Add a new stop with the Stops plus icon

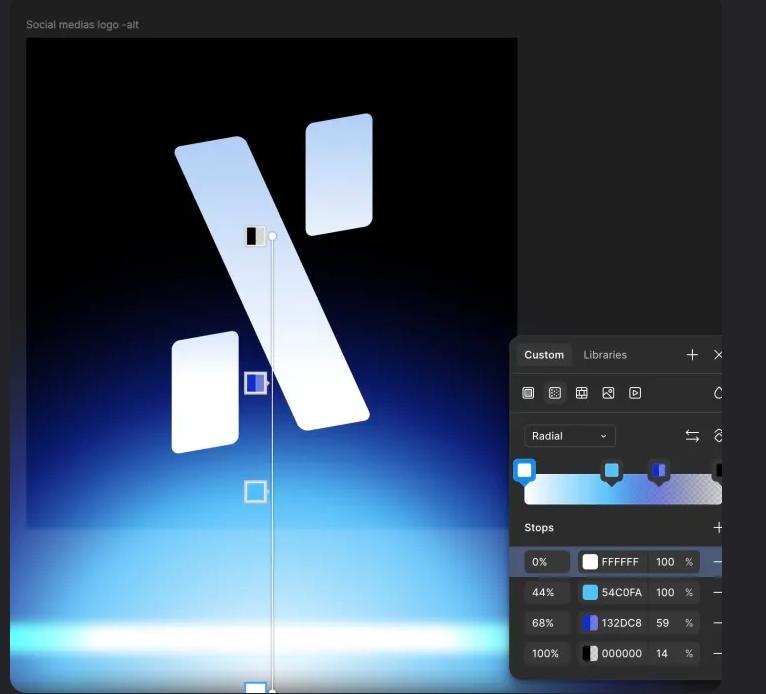718,527
